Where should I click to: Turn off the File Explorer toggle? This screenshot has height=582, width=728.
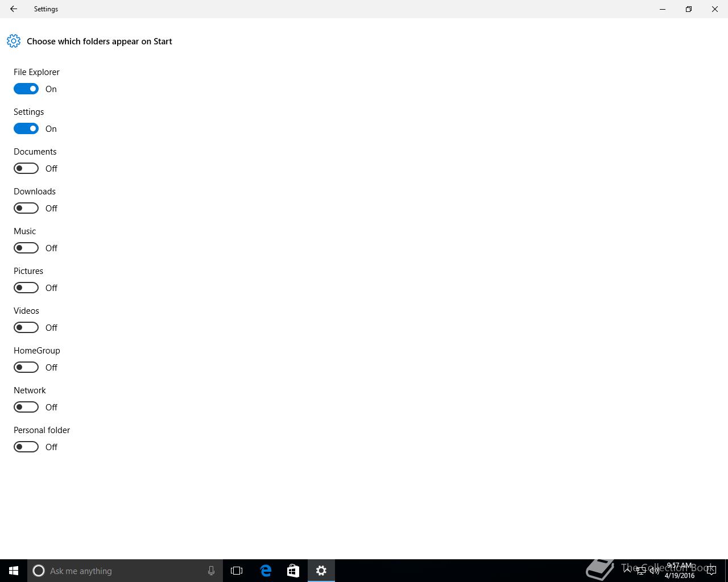coord(26,89)
